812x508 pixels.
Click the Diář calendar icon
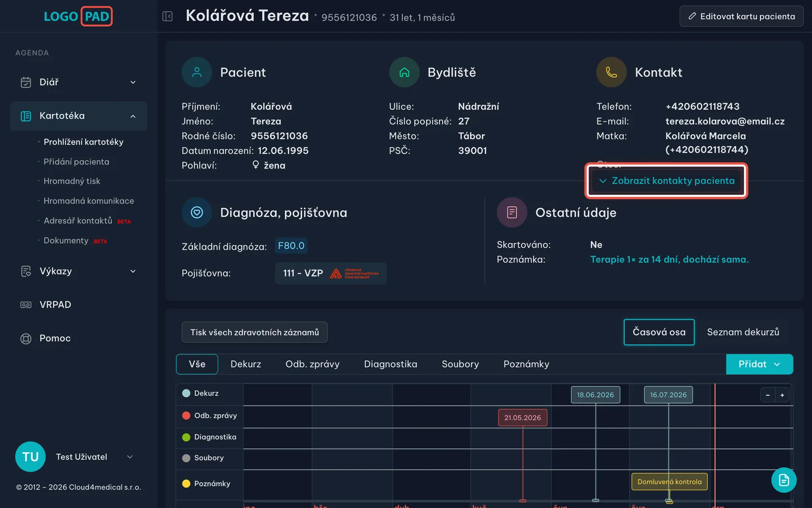[x=26, y=82]
